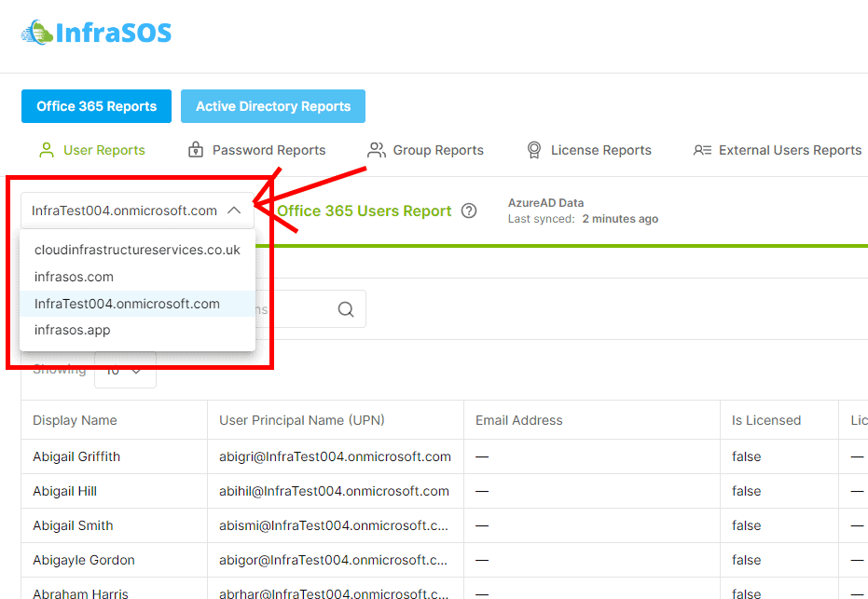Click the User Reports person icon
The width and height of the screenshot is (868, 599).
click(x=47, y=150)
